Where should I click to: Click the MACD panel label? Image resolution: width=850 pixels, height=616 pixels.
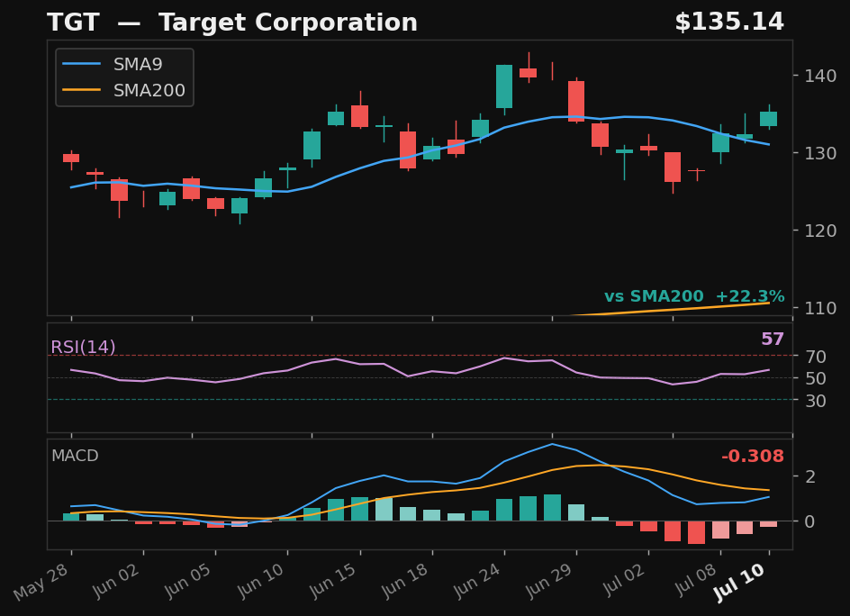[x=75, y=456]
